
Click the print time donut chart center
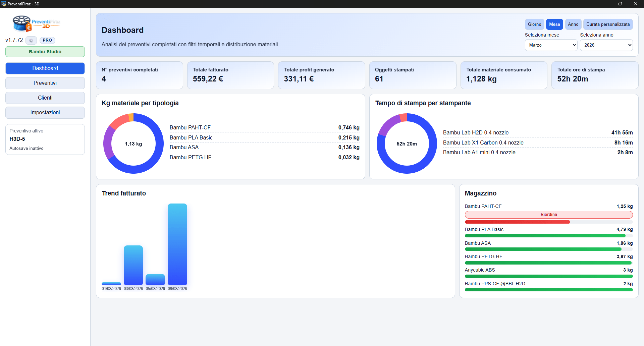click(x=407, y=144)
